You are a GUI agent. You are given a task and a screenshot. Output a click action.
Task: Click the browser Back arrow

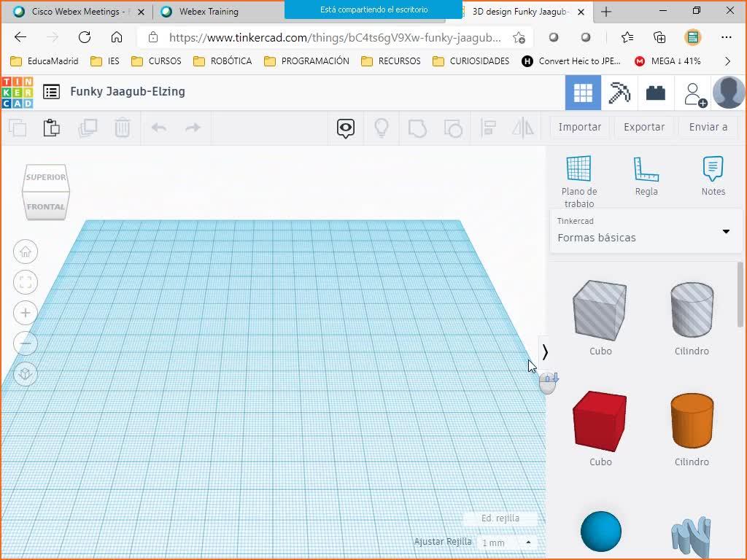pyautogui.click(x=20, y=37)
